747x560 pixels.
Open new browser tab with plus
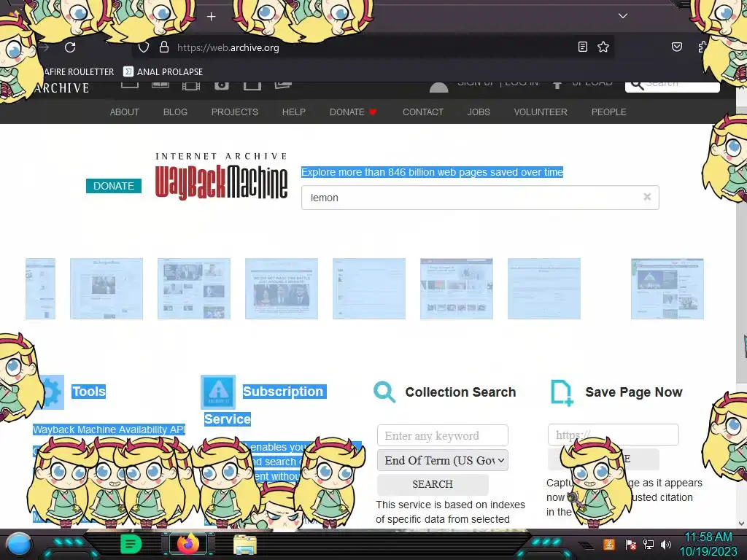point(211,17)
